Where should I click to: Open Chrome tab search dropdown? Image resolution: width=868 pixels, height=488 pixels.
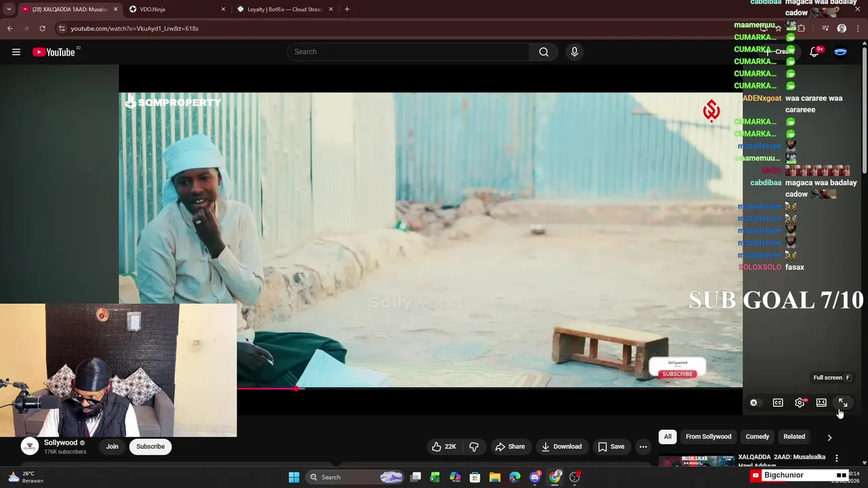[9, 9]
